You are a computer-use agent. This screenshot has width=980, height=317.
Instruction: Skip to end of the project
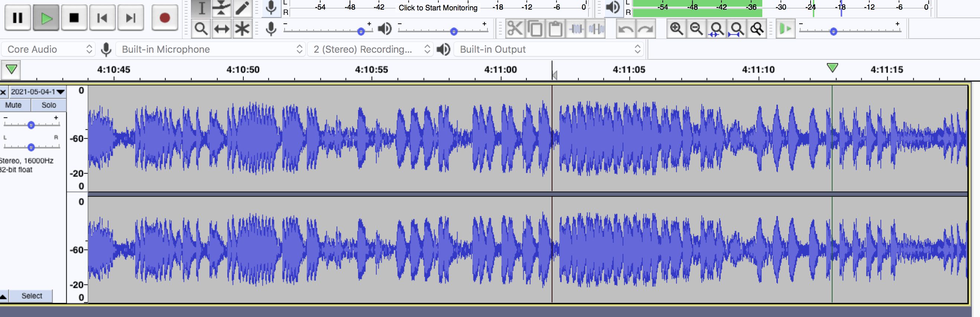[x=130, y=18]
